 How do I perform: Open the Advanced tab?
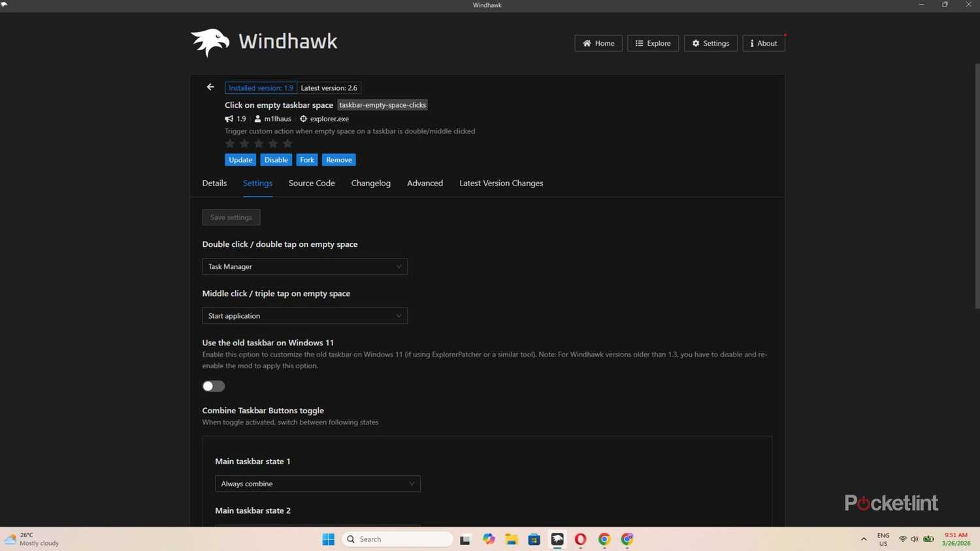point(425,183)
